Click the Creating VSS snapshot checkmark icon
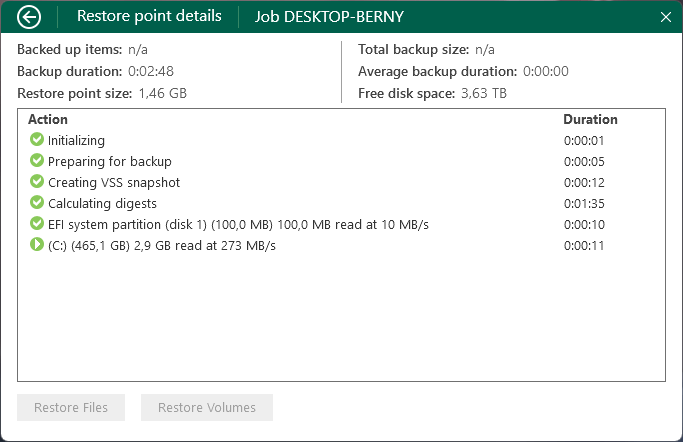The height and width of the screenshot is (442, 683). point(37,181)
